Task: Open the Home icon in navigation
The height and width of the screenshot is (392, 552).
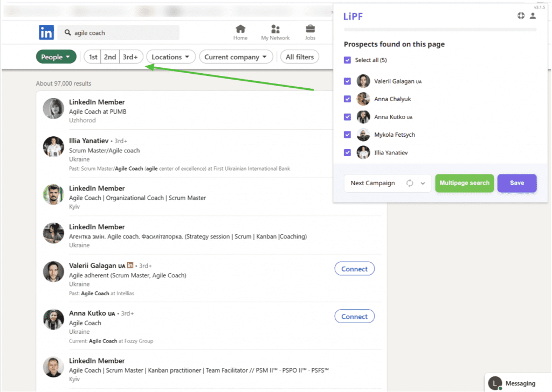Action: click(x=240, y=29)
